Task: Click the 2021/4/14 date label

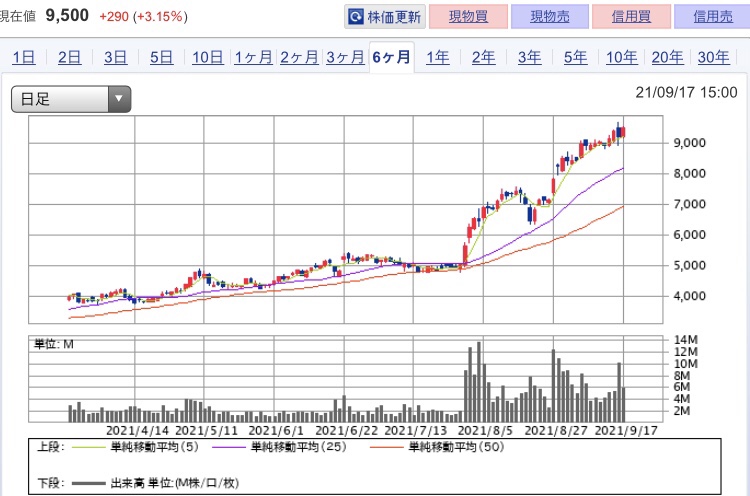Action: tap(137, 430)
